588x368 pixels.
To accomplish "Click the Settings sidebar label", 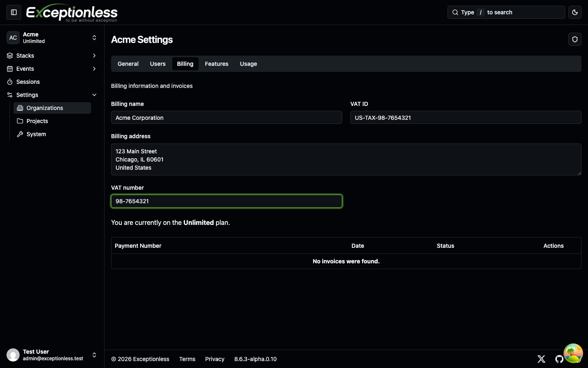I will [x=27, y=95].
